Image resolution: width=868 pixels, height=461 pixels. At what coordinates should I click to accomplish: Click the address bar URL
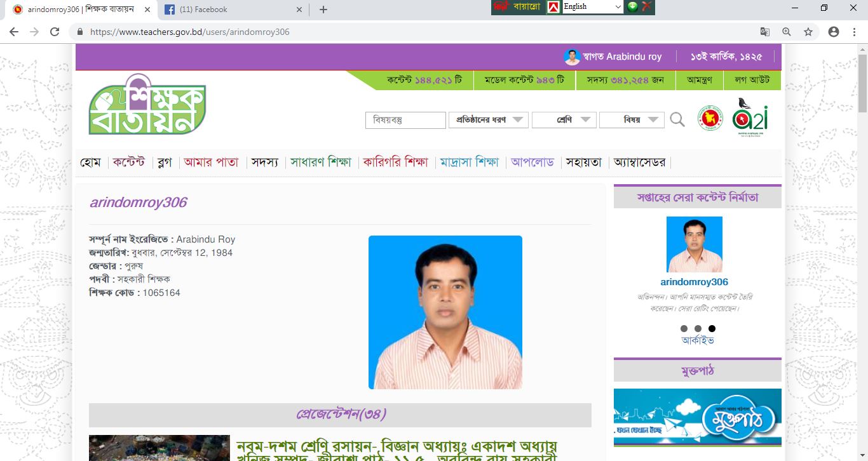click(190, 32)
